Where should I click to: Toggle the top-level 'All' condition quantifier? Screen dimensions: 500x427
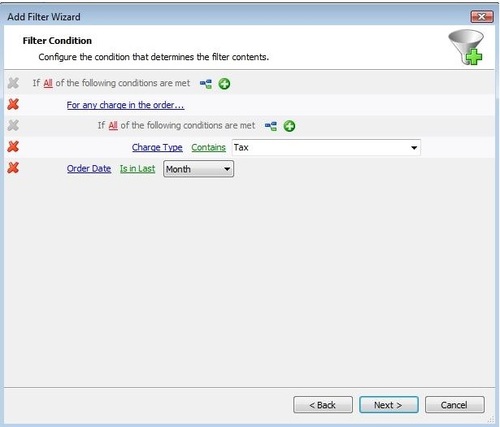(x=48, y=83)
